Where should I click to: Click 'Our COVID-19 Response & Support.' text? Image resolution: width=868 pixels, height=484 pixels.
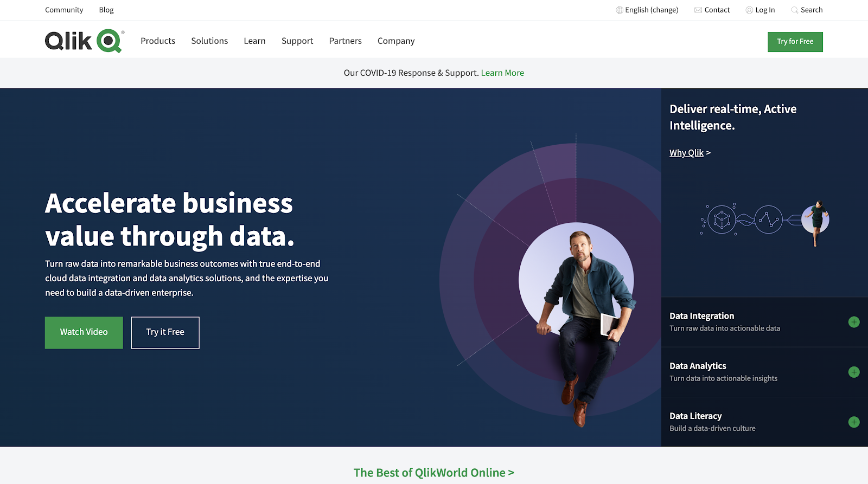[411, 73]
